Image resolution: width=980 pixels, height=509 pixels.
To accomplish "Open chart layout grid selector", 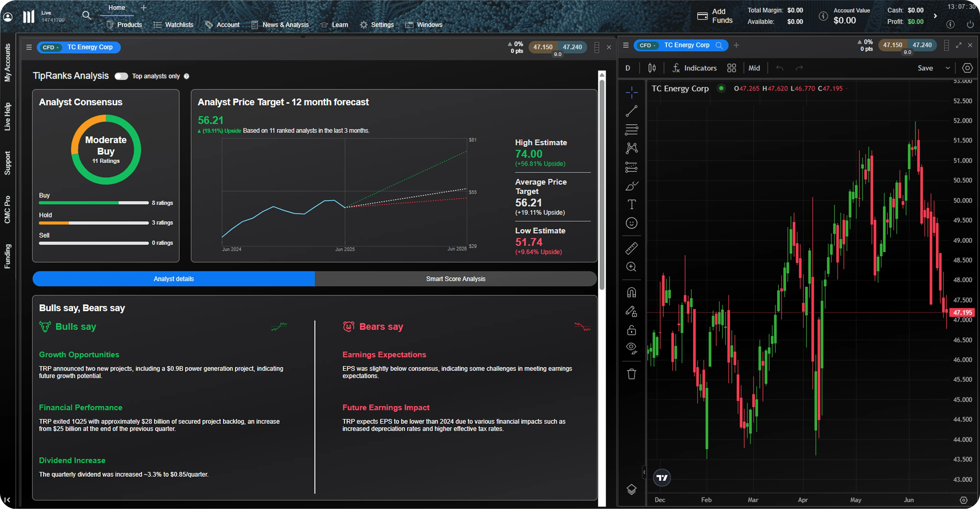I will (731, 68).
